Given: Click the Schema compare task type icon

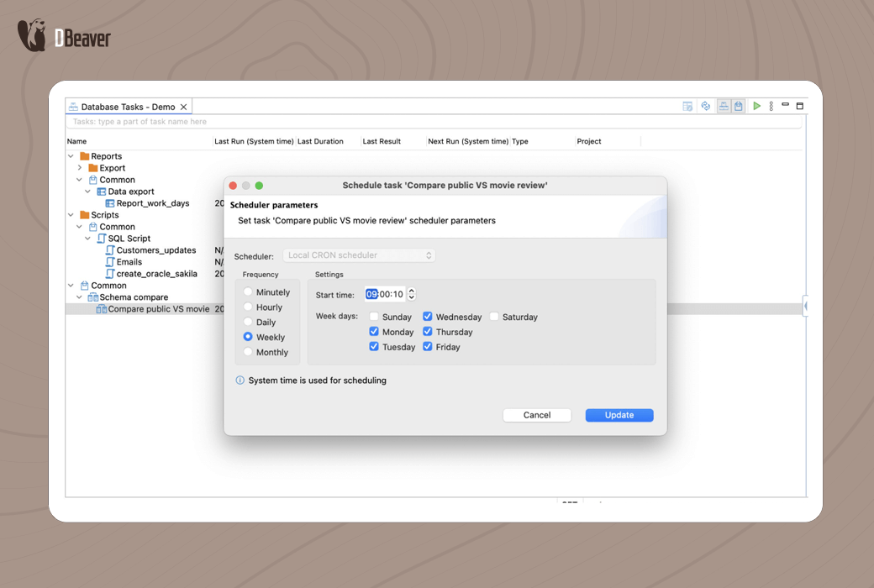Looking at the screenshot, I should pos(93,297).
